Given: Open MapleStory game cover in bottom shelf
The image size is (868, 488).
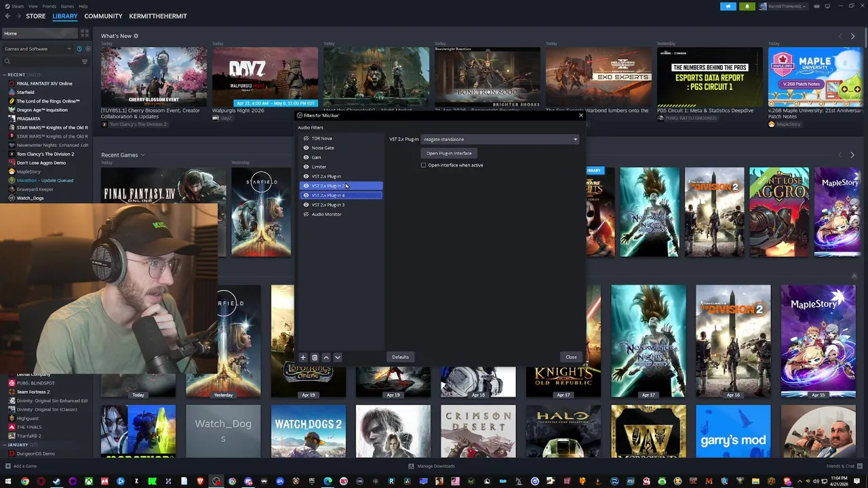Looking at the screenshot, I should tap(818, 341).
